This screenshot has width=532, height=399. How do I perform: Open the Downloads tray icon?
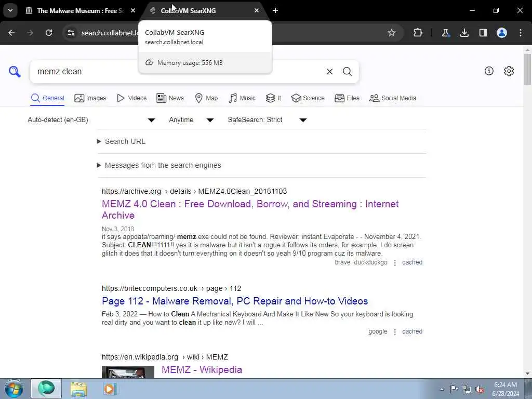pyautogui.click(x=464, y=33)
